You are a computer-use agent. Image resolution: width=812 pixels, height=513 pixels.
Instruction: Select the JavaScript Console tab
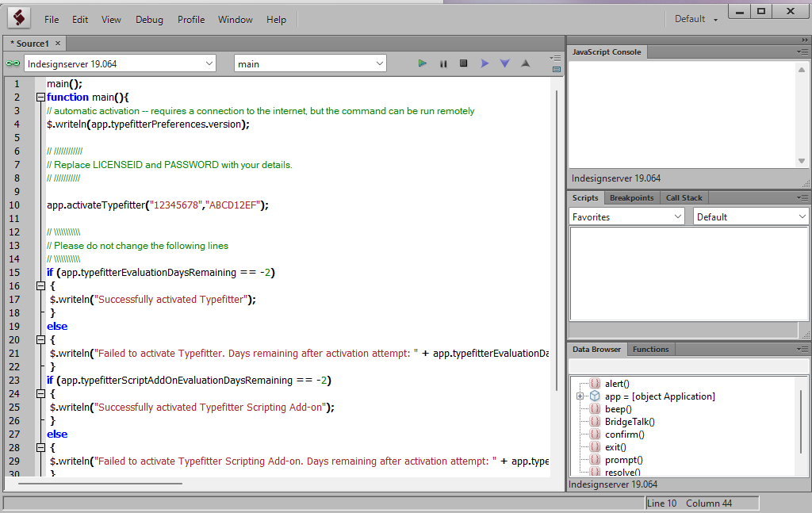pyautogui.click(x=607, y=52)
